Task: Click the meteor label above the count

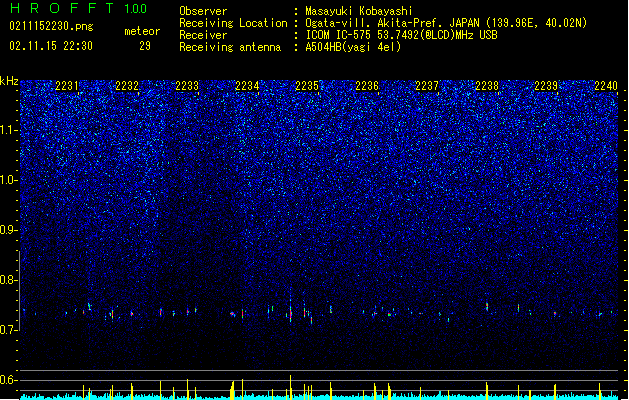Action: tap(142, 31)
